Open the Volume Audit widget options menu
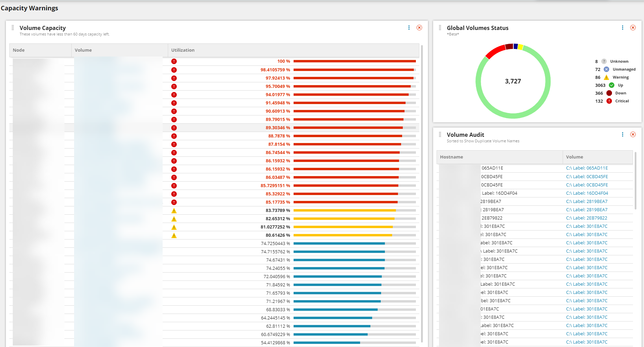The height and width of the screenshot is (347, 644). tap(623, 134)
